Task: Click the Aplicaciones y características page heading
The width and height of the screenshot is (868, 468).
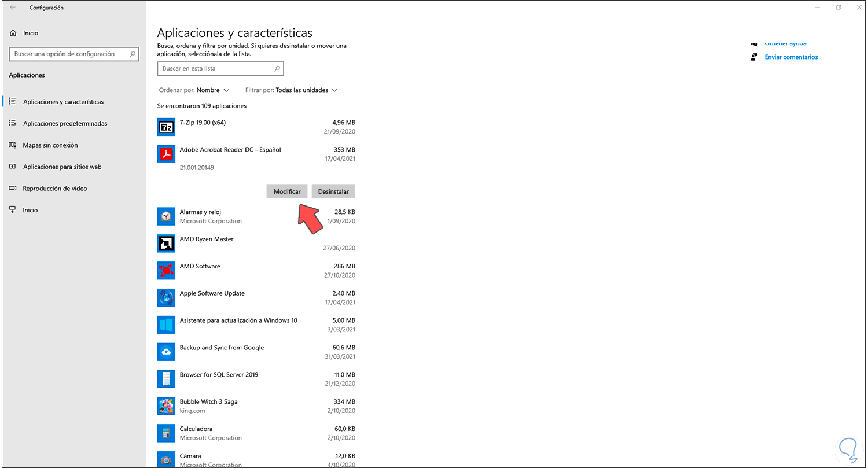Action: 235,33
